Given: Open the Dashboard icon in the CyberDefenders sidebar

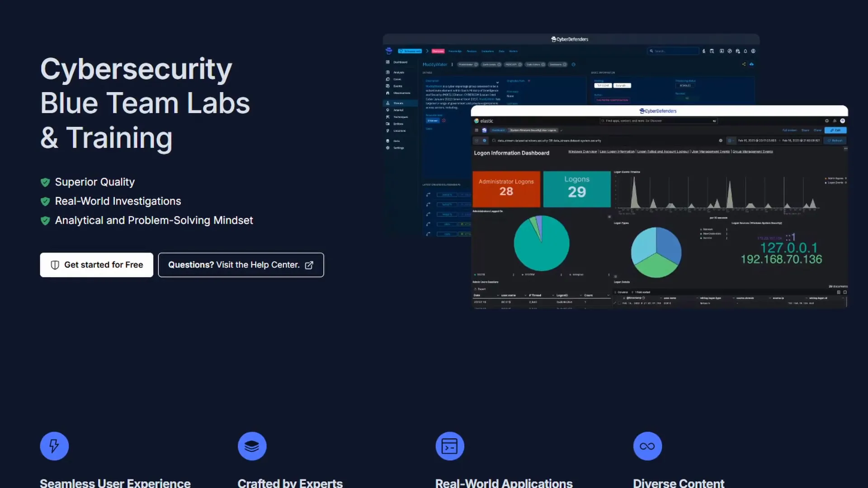Looking at the screenshot, I should click(x=387, y=62).
